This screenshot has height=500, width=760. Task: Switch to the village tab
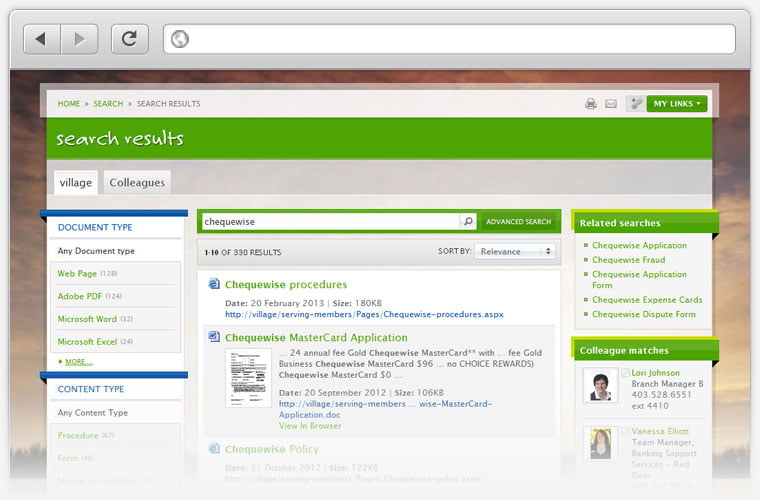tap(76, 182)
